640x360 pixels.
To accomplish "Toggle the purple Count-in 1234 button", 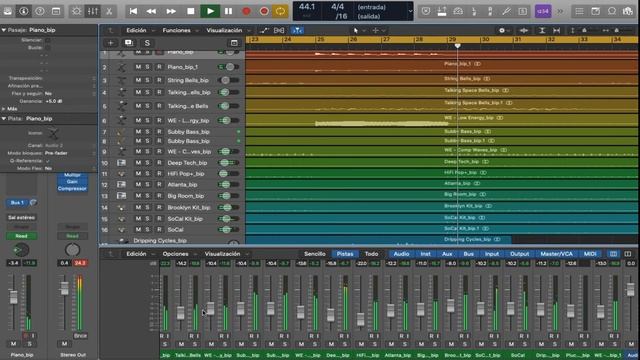I will click(543, 11).
